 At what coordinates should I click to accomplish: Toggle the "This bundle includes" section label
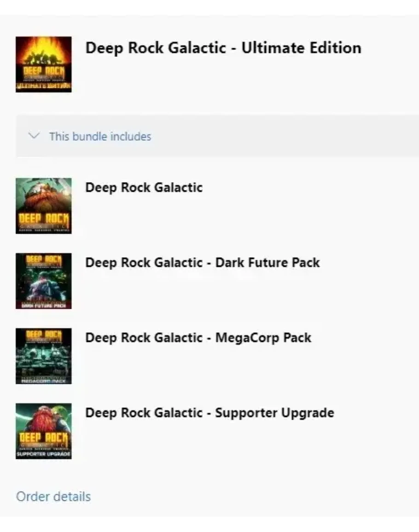100,136
